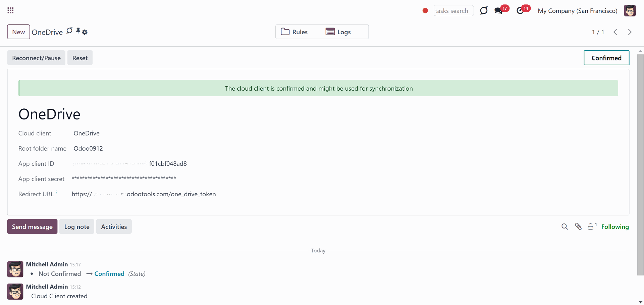Image resolution: width=644 pixels, height=305 pixels.
Task: Click the pin icon beside the OneDrive title
Action: [78, 31]
